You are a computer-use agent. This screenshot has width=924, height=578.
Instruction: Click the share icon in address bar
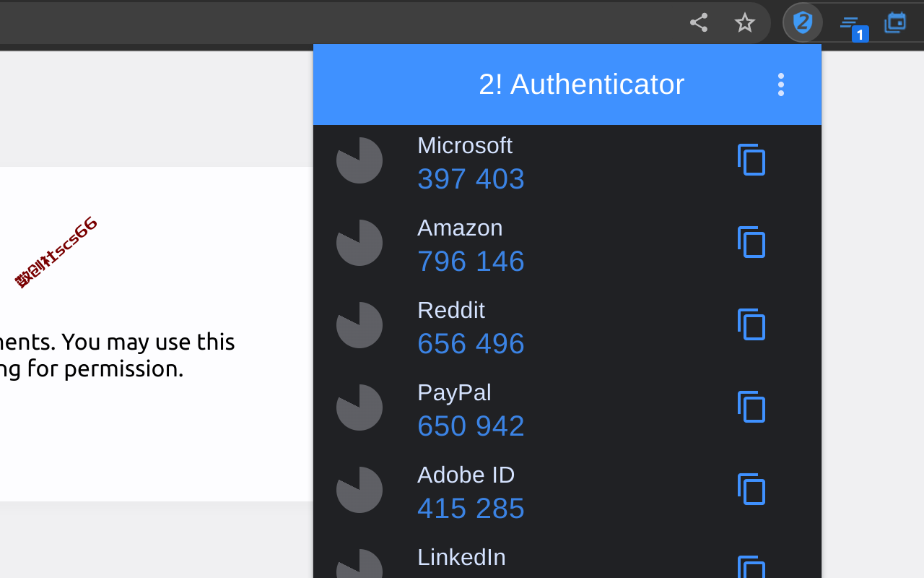(x=698, y=22)
